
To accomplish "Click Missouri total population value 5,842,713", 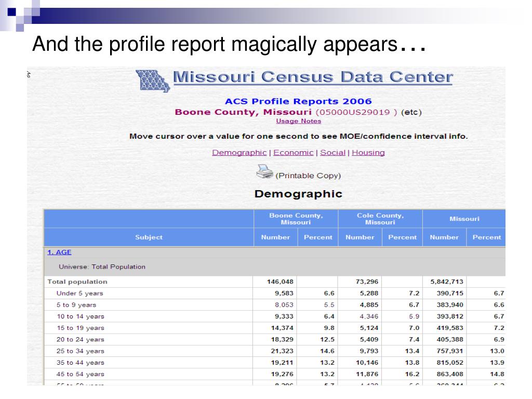I will click(447, 282).
